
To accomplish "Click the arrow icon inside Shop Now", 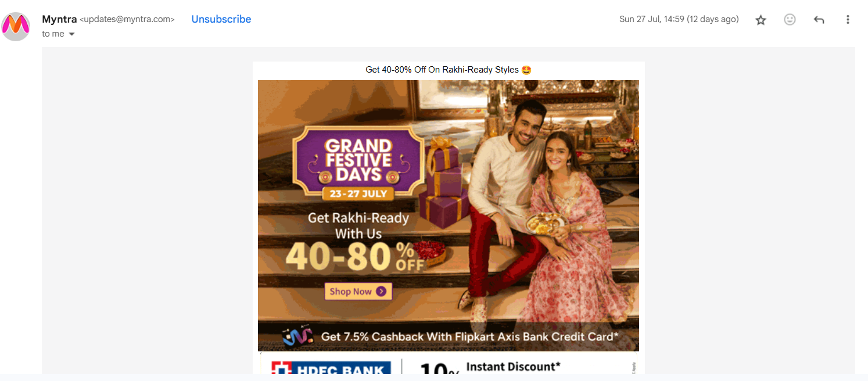I will click(381, 292).
